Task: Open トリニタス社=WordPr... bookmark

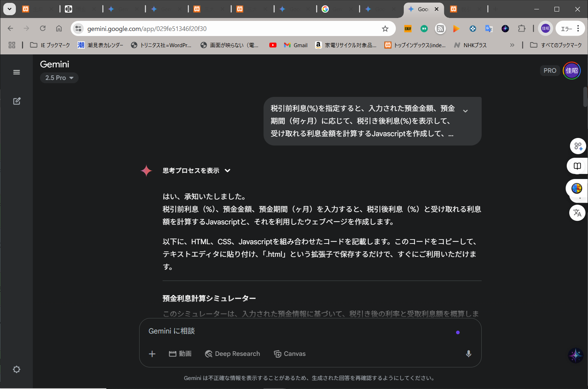Action: [x=161, y=45]
